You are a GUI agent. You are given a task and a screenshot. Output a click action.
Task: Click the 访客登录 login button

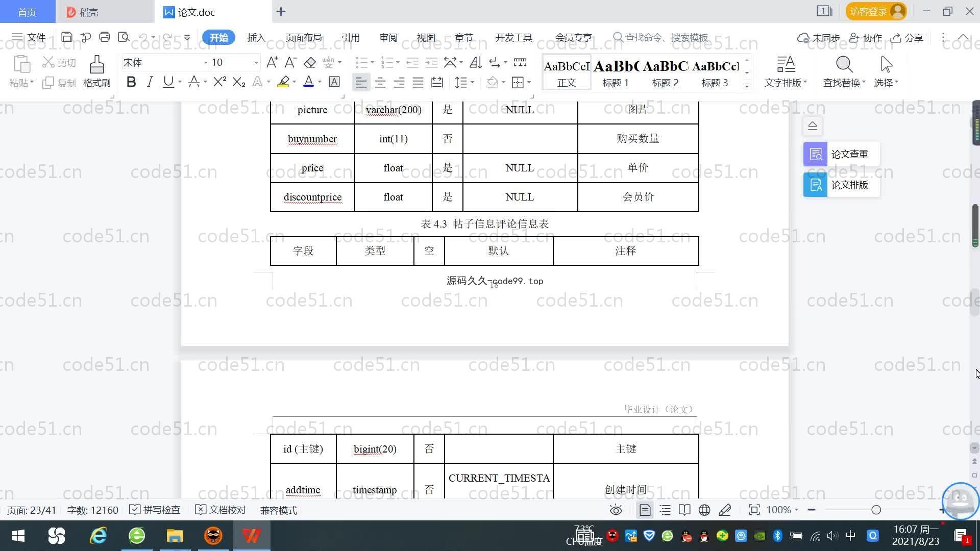876,11
